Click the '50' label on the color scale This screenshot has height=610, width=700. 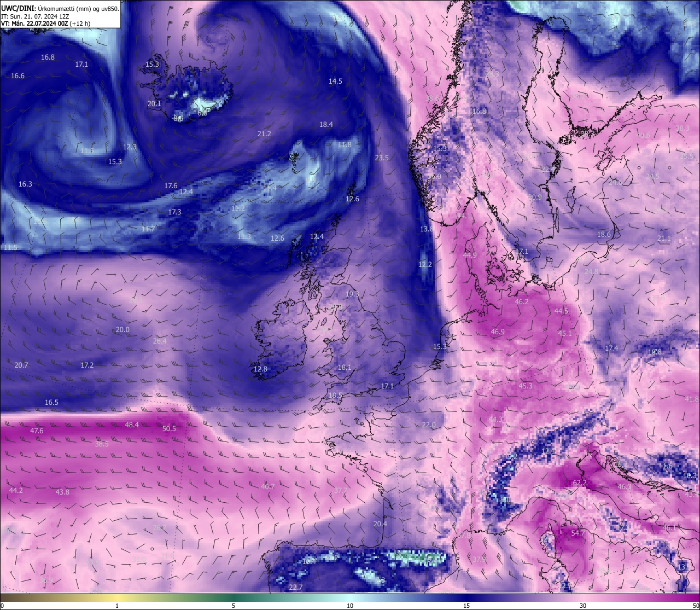tap(695, 606)
